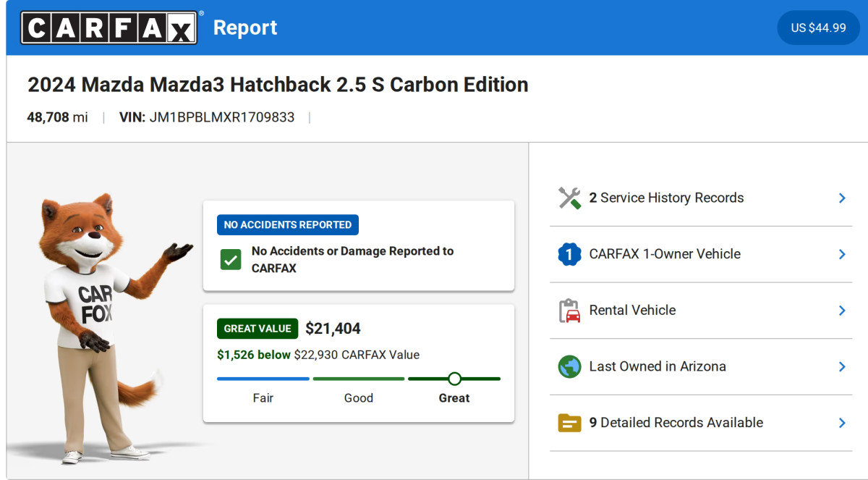Expand 9 Detailed Records Available chevron
The width and height of the screenshot is (868, 480).
842,423
